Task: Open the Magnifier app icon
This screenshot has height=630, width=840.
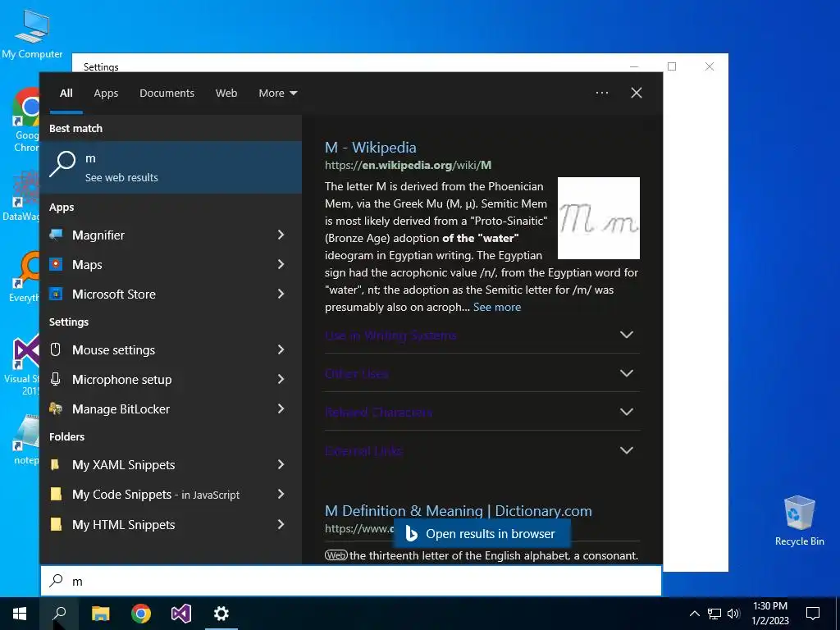Action: point(56,235)
